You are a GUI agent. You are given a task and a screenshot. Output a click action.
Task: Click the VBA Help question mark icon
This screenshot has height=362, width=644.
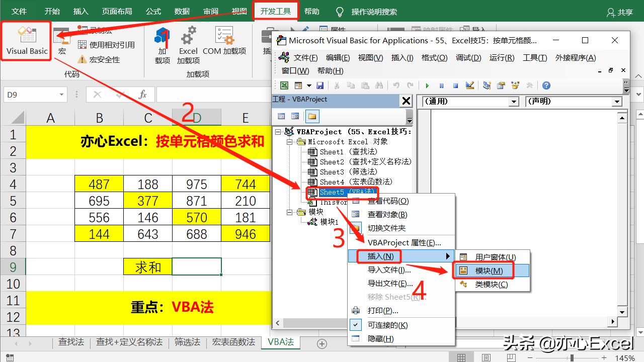click(x=546, y=85)
